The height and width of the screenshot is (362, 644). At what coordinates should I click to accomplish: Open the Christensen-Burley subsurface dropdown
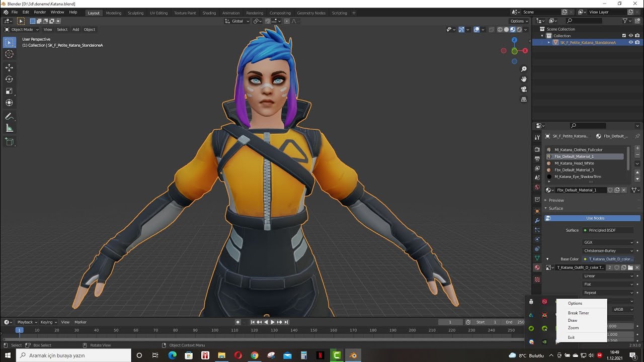click(x=608, y=251)
